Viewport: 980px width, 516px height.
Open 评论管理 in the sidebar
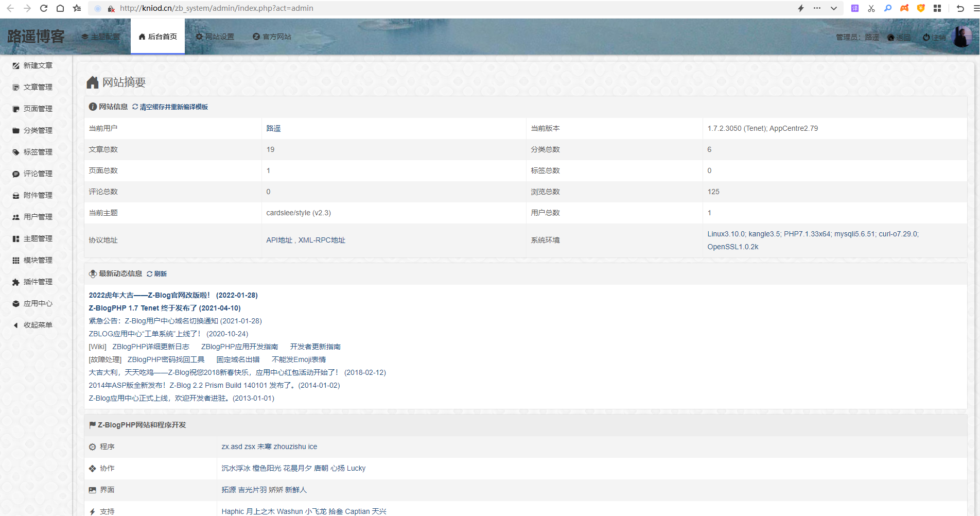(x=37, y=174)
